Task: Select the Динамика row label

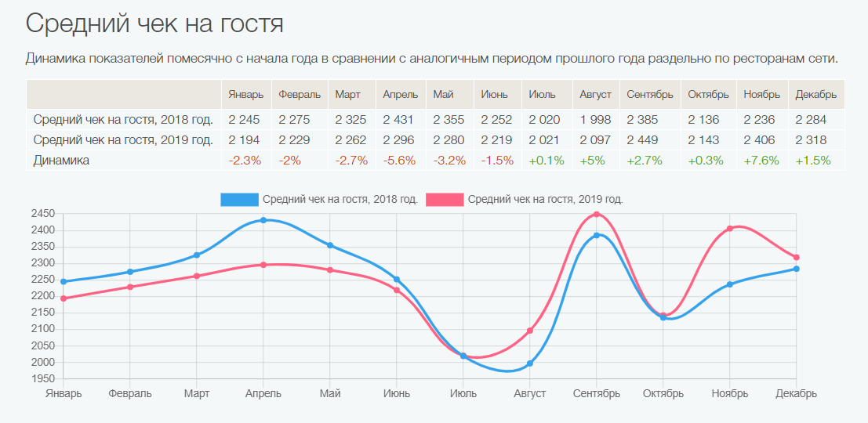Action: [61, 160]
